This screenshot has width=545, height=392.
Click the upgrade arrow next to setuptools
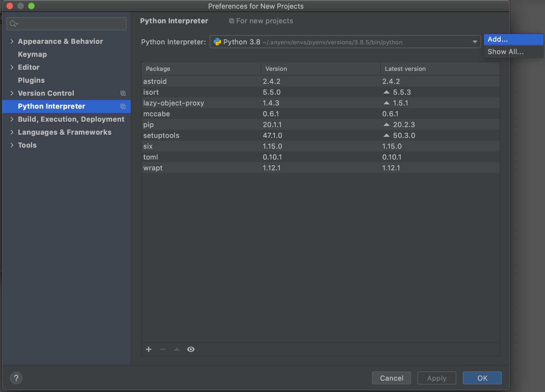point(387,135)
